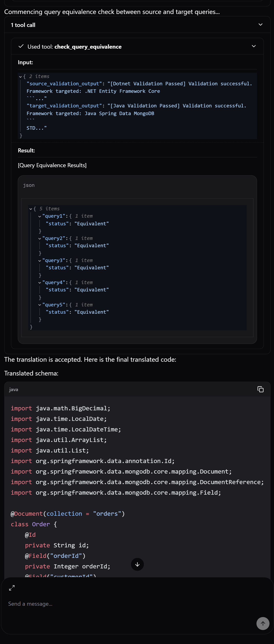The width and height of the screenshot is (274, 644).
Task: Collapse the '1 tool call' section chevron
Action: tap(260, 25)
